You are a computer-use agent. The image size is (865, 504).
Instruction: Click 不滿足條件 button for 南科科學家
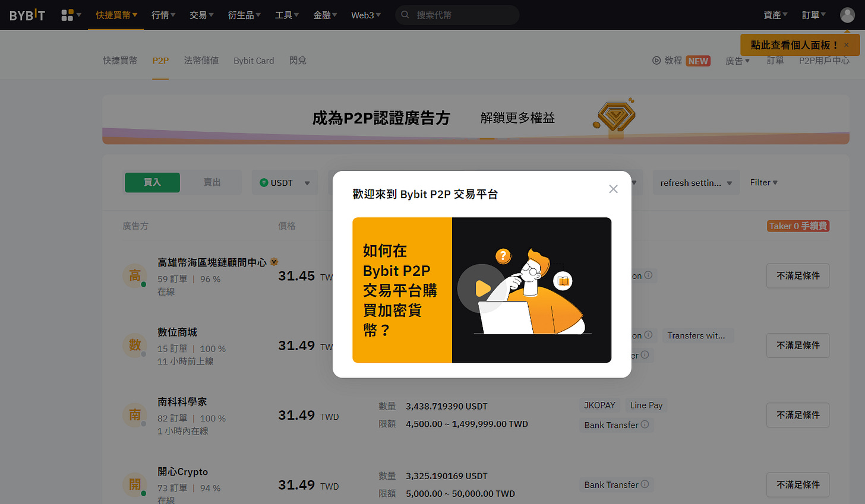pos(798,415)
